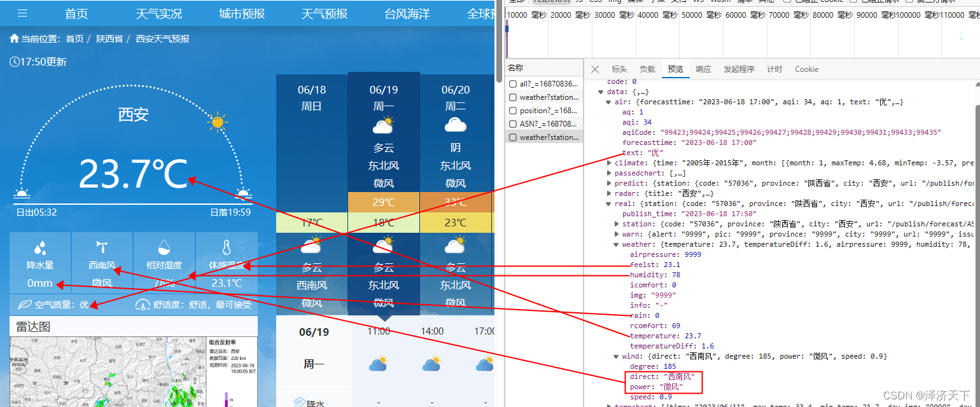Click the daytime 多云 icon for 06/19

tap(383, 125)
